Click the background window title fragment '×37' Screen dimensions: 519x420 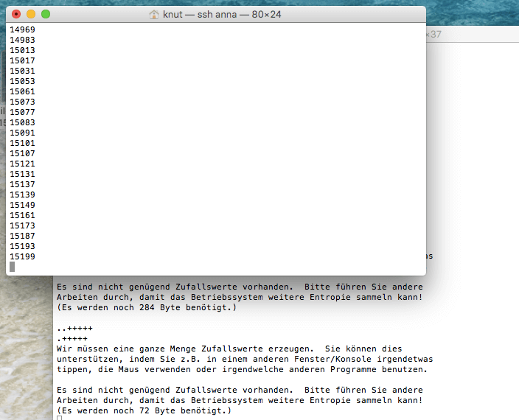[x=434, y=35]
